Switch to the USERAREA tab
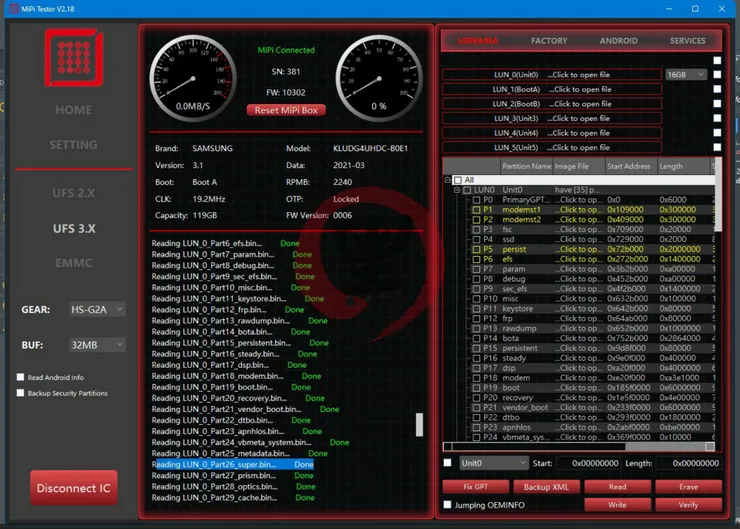The image size is (740, 529). coord(478,41)
